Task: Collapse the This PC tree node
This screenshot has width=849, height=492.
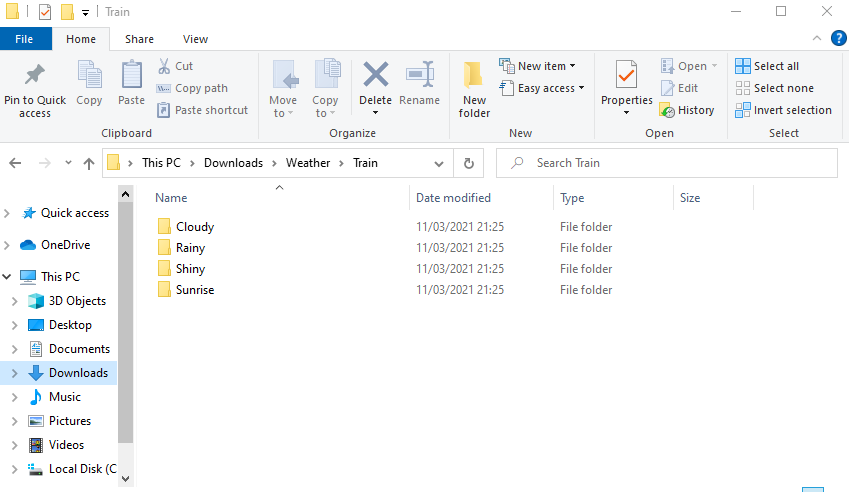Action: click(7, 277)
